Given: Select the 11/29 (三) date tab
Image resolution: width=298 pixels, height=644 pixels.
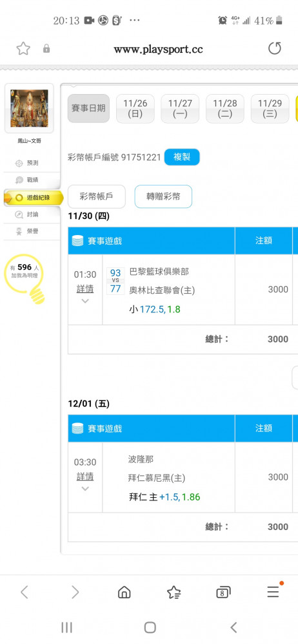Looking at the screenshot, I should tap(270, 108).
